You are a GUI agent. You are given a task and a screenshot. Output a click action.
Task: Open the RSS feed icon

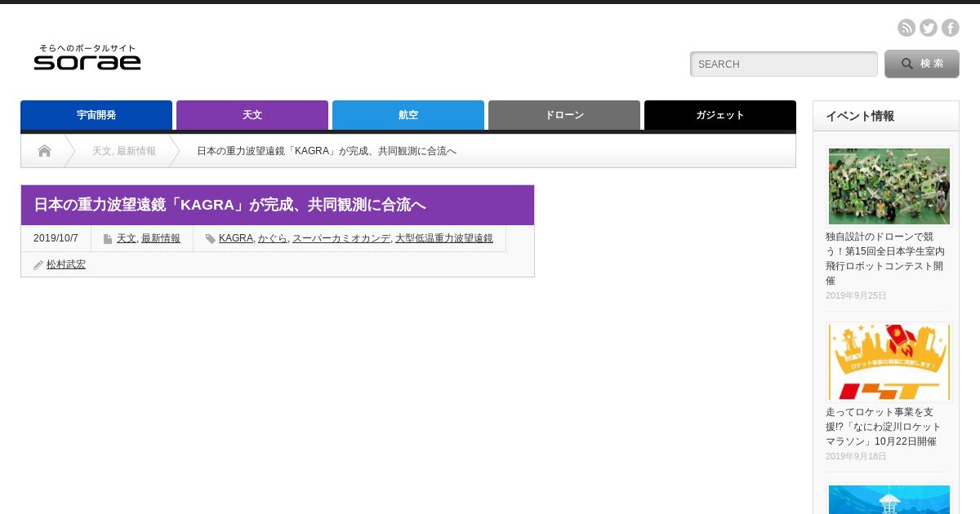(906, 28)
